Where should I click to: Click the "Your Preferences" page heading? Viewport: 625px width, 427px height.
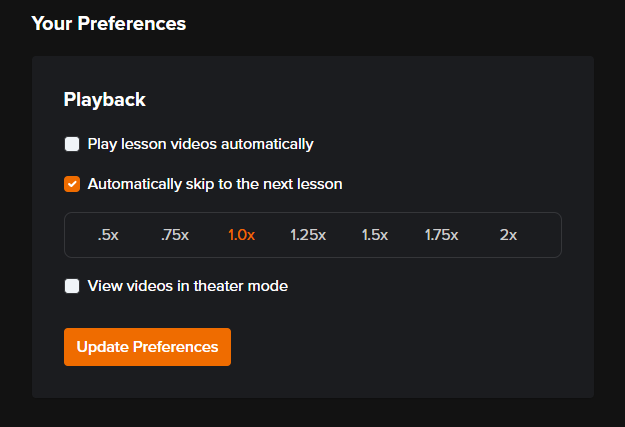[x=109, y=23]
